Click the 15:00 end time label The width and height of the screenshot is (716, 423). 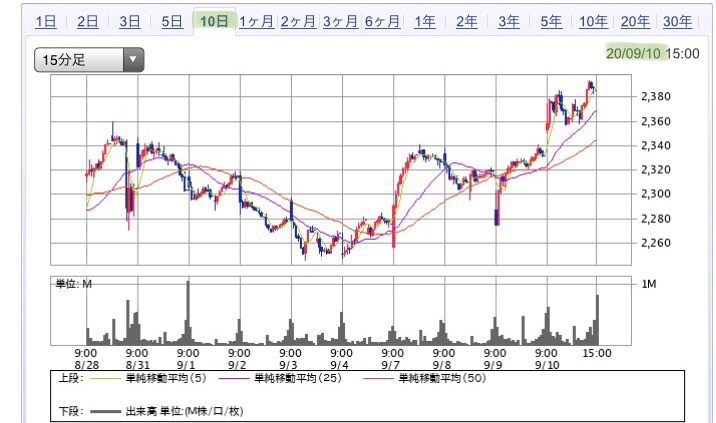(x=597, y=353)
